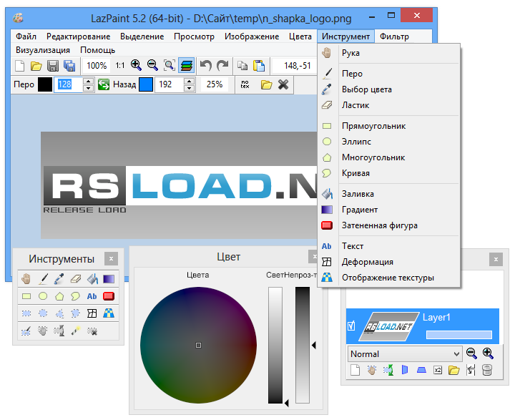Image resolution: width=520 pixels, height=420 pixels.
Task: Click the deselect tool in Инструменты panel
Action: click(92, 331)
